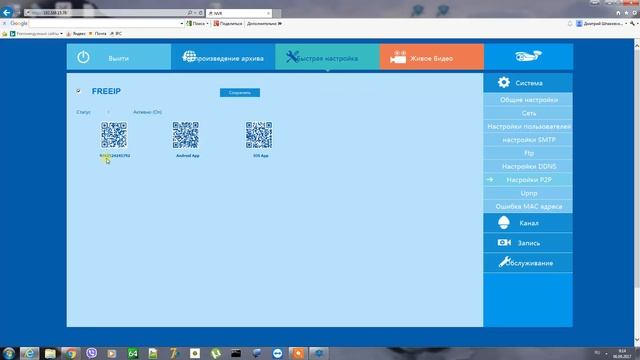640x360 pixels.
Task: Click the Android App QR code
Action: [186, 135]
